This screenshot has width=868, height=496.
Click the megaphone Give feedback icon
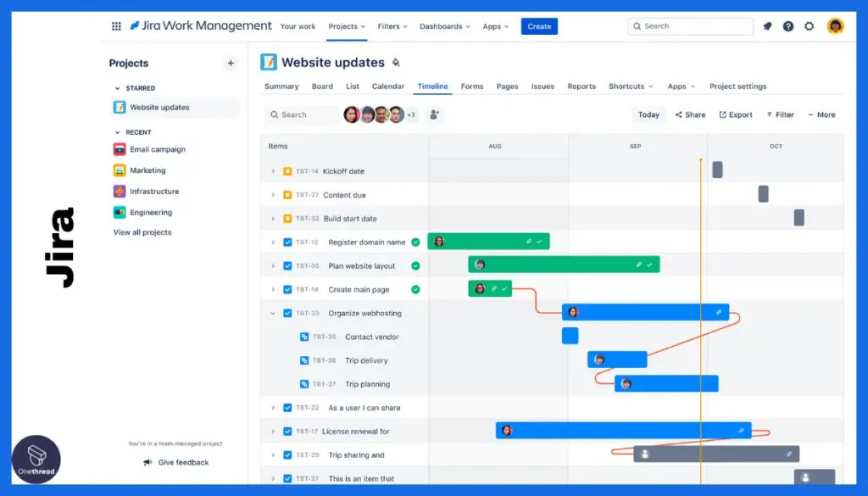(147, 462)
